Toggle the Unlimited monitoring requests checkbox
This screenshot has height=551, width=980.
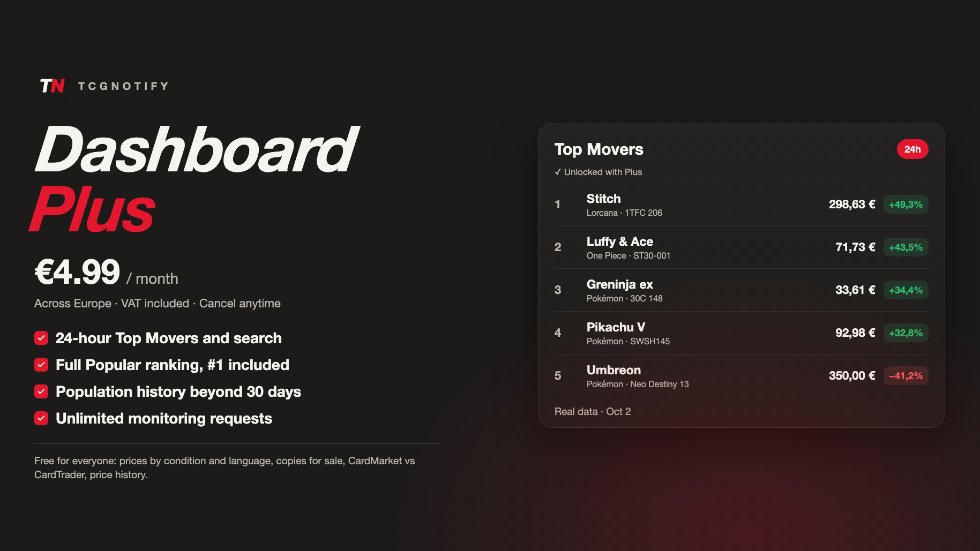point(41,418)
